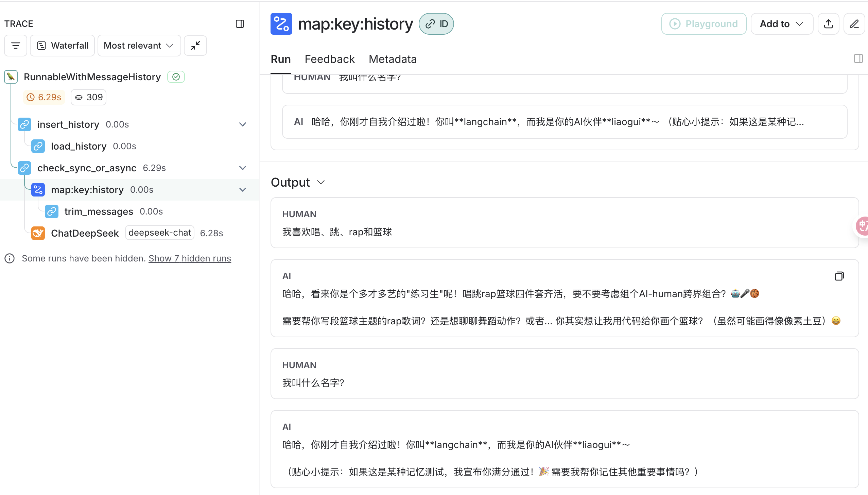Open the Add to dropdown
868x495 pixels.
click(x=782, y=24)
